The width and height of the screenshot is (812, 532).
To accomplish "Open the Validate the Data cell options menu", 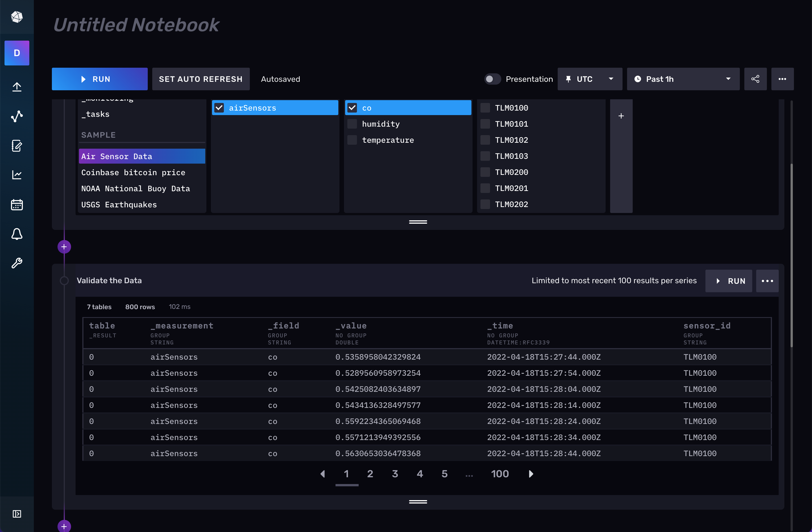I will click(767, 281).
